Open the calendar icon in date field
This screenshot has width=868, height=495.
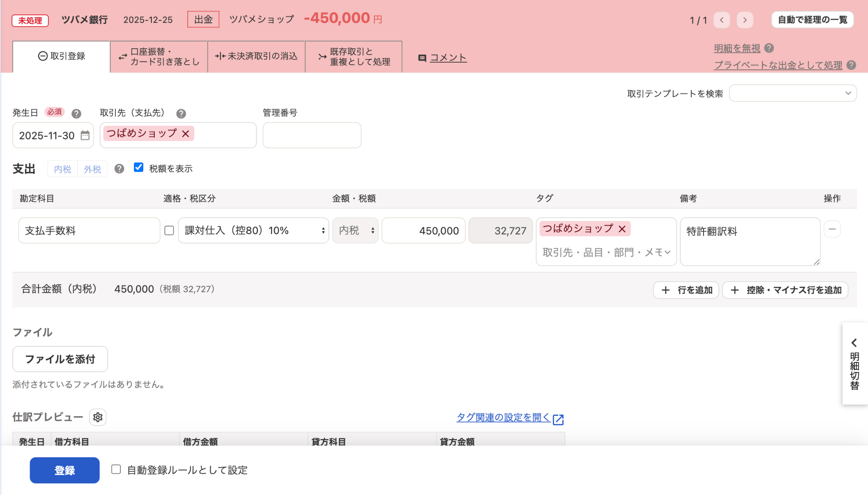pos(85,136)
